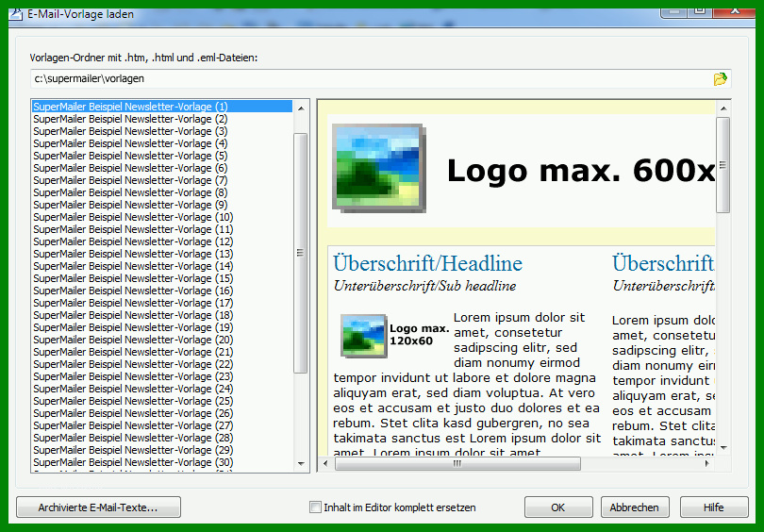This screenshot has height=532, width=764.
Task: Select SuperMailer Beispiel Newsletter-Vorlage (15)
Action: (x=162, y=278)
